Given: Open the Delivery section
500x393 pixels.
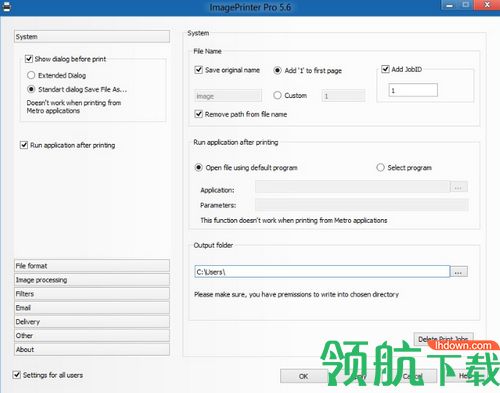Looking at the screenshot, I should click(92, 322).
